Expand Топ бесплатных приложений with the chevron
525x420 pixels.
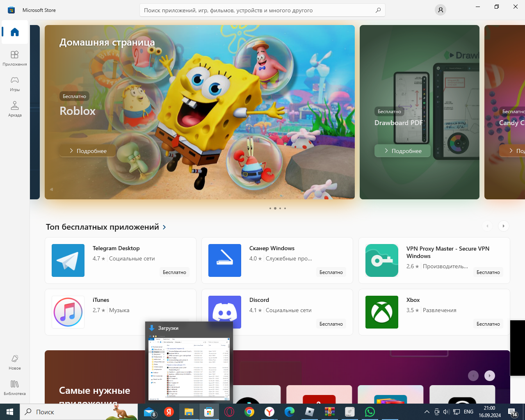pyautogui.click(x=164, y=227)
